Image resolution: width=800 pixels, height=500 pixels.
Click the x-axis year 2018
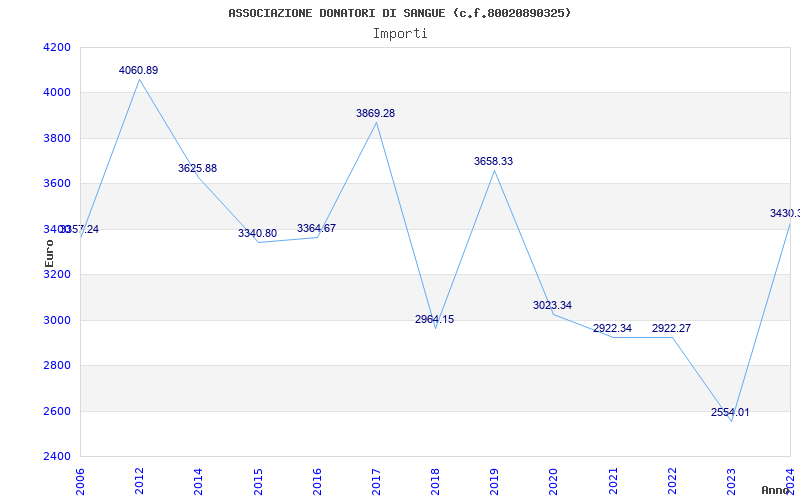click(435, 481)
